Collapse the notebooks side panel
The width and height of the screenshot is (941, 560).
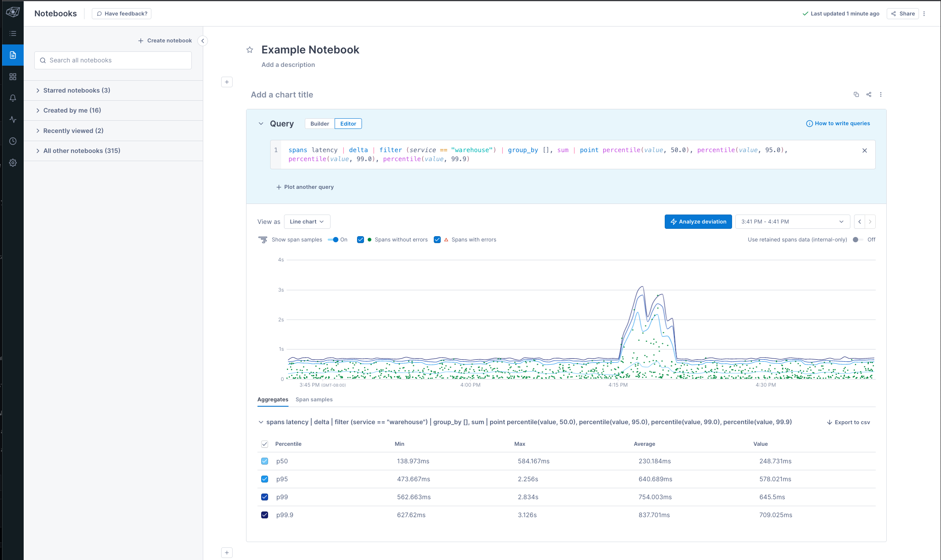(x=202, y=41)
